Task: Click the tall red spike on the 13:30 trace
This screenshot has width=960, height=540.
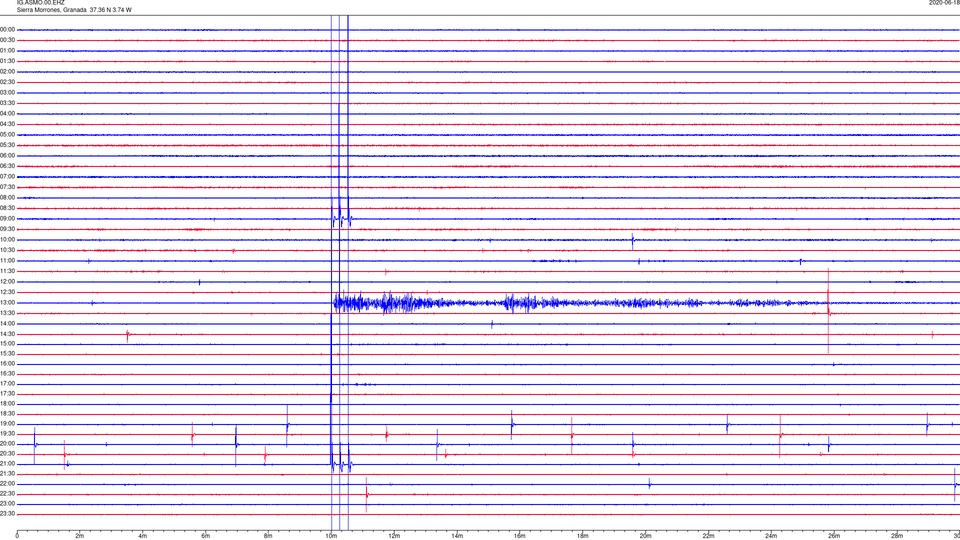Action: [x=828, y=311]
